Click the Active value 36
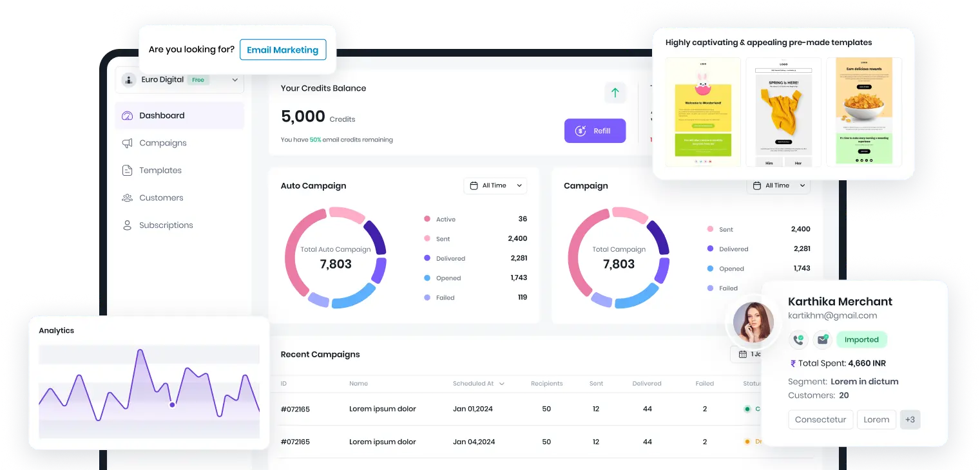The width and height of the screenshot is (980, 470). point(523,219)
